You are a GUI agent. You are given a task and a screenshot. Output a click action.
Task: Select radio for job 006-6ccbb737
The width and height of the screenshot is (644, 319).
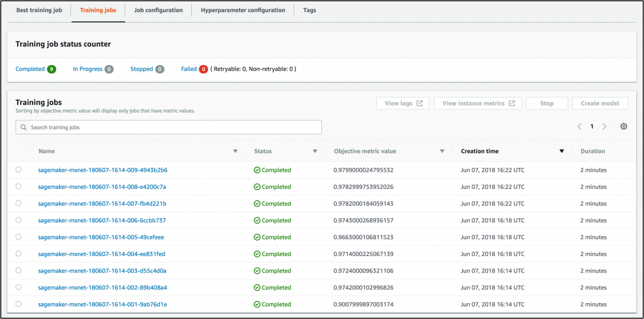[18, 220]
